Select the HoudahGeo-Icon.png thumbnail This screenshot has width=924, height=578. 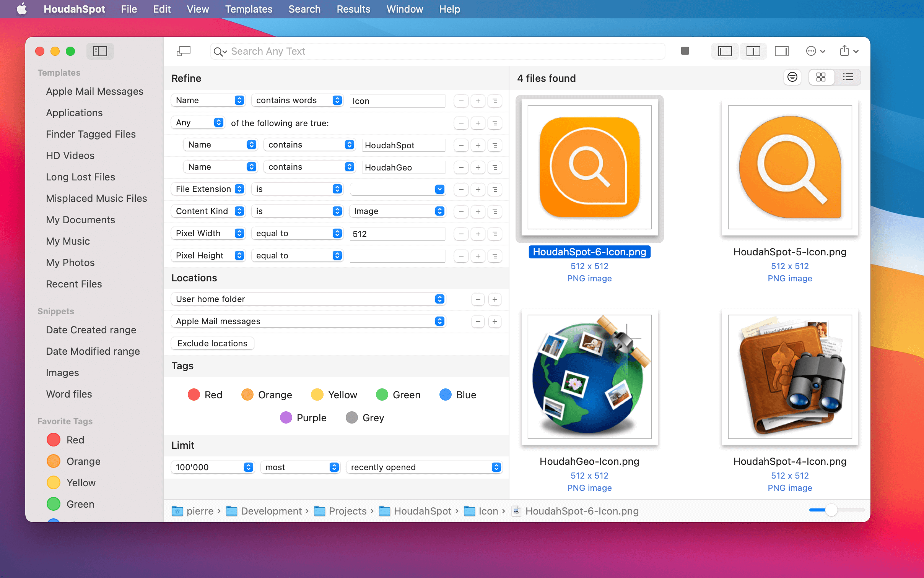tap(589, 378)
